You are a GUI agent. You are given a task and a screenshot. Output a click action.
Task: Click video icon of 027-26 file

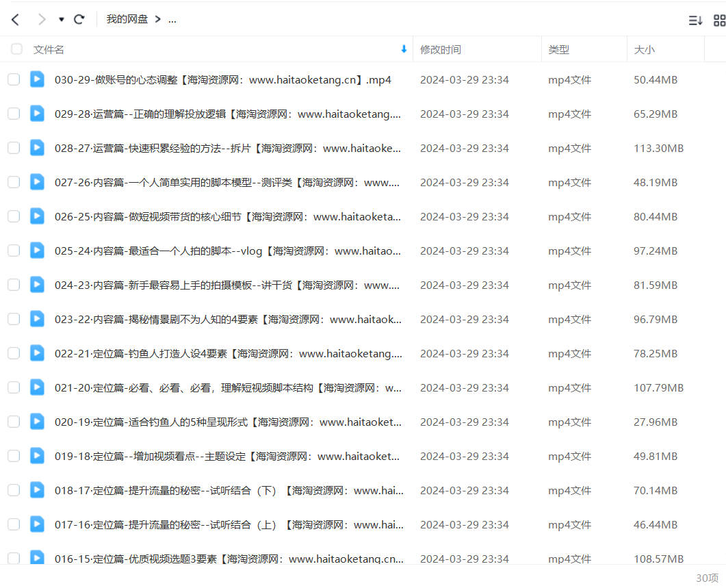pyautogui.click(x=37, y=182)
